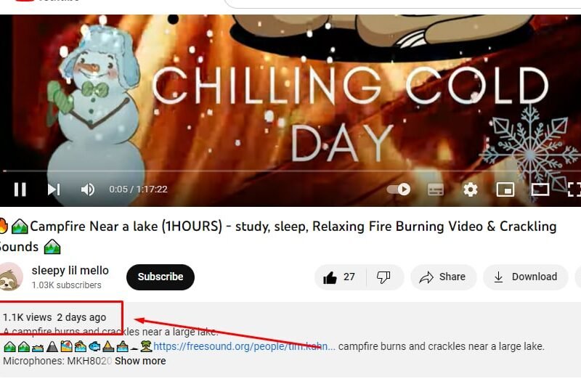The image size is (581, 392).
Task: Like the video with thumbs up
Action: tap(339, 277)
